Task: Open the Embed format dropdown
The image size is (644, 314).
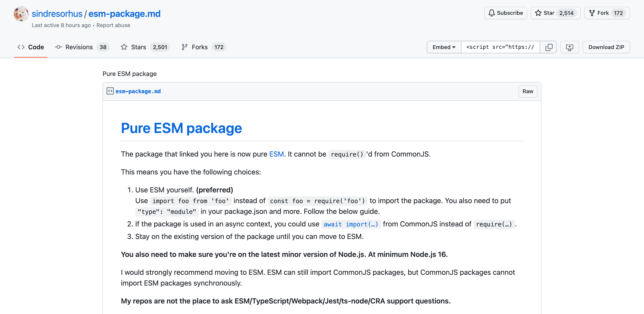Action: [444, 47]
